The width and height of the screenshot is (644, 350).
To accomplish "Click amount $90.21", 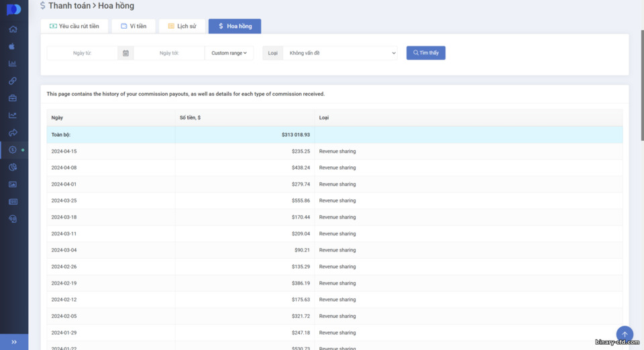I will click(302, 250).
